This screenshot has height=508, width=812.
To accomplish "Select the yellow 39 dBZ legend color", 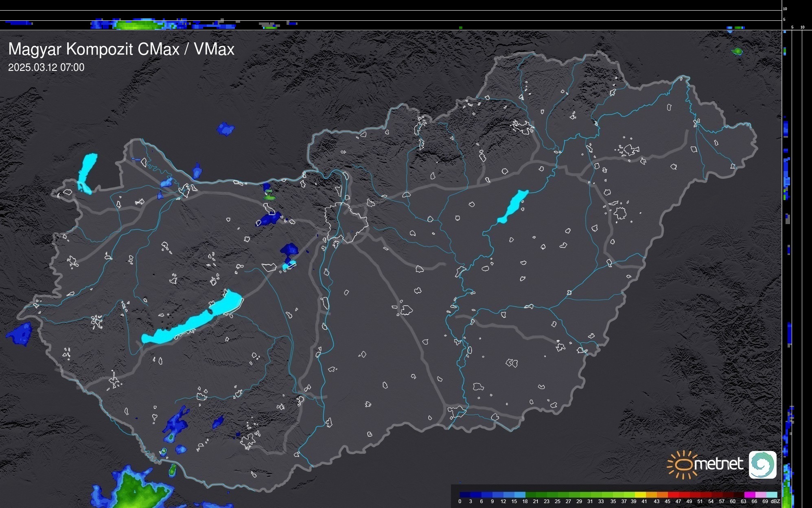I will [x=640, y=495].
